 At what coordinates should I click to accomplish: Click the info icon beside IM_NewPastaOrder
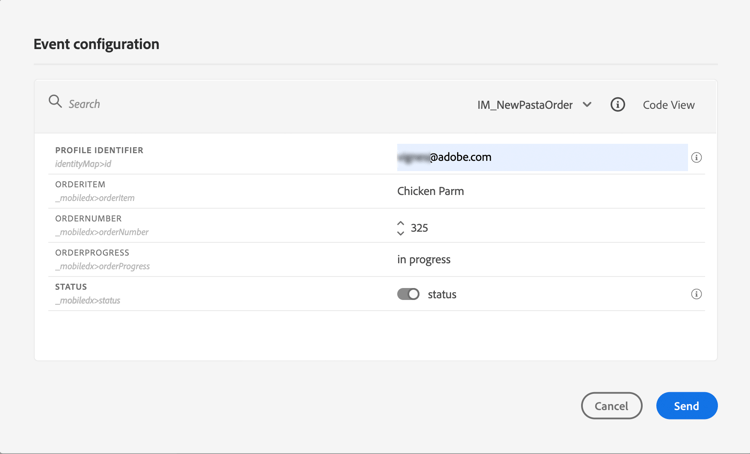coord(618,104)
